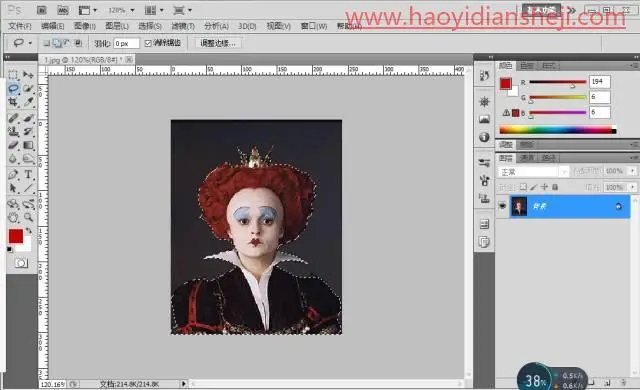The height and width of the screenshot is (390, 640).
Task: Select the Pen tool
Action: (x=13, y=175)
